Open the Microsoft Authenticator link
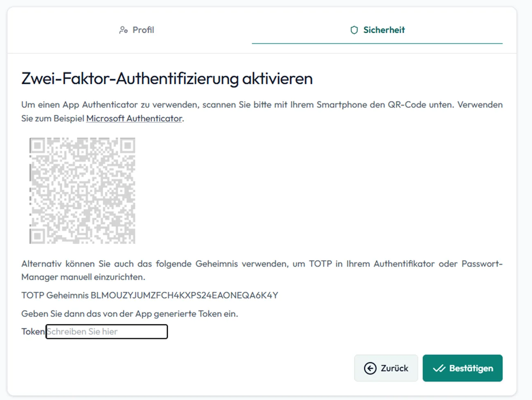Image resolution: width=532 pixels, height=400 pixels. click(x=133, y=118)
